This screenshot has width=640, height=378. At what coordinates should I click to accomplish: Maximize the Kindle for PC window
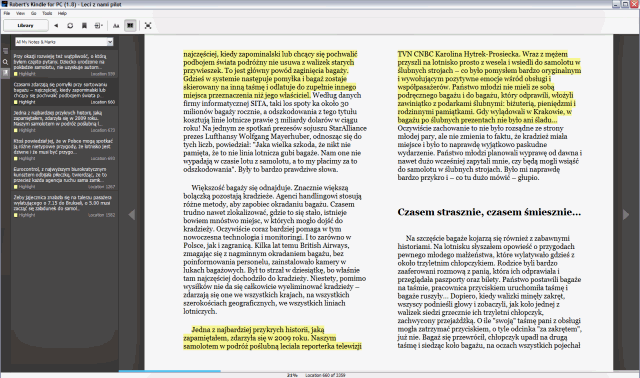pyautogui.click(x=625, y=4)
